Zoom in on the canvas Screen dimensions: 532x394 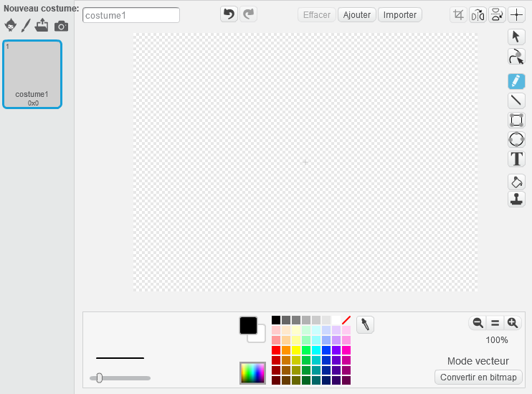[x=512, y=323]
